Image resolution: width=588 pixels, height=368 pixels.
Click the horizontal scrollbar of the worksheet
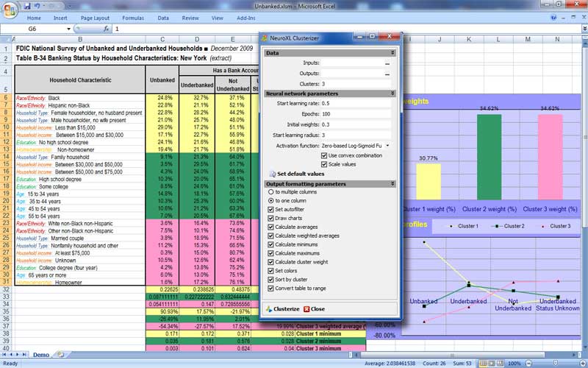tap(452, 355)
